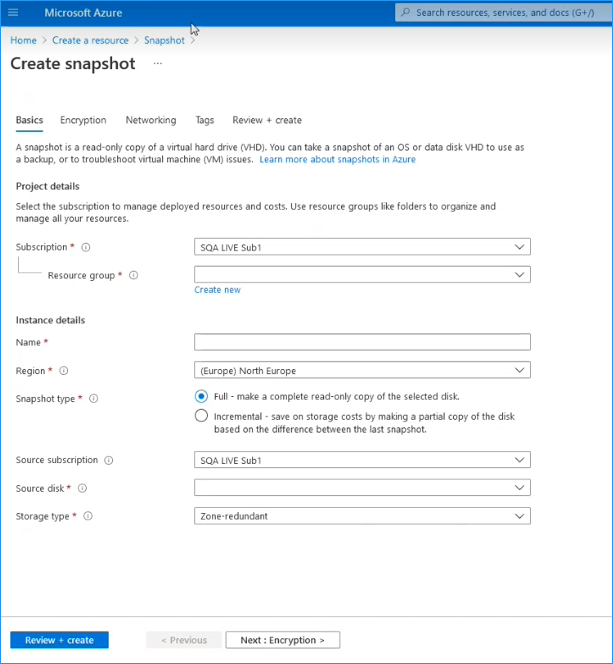Click the Source disk info icon
Screen dimensions: 613x664
(x=82, y=489)
